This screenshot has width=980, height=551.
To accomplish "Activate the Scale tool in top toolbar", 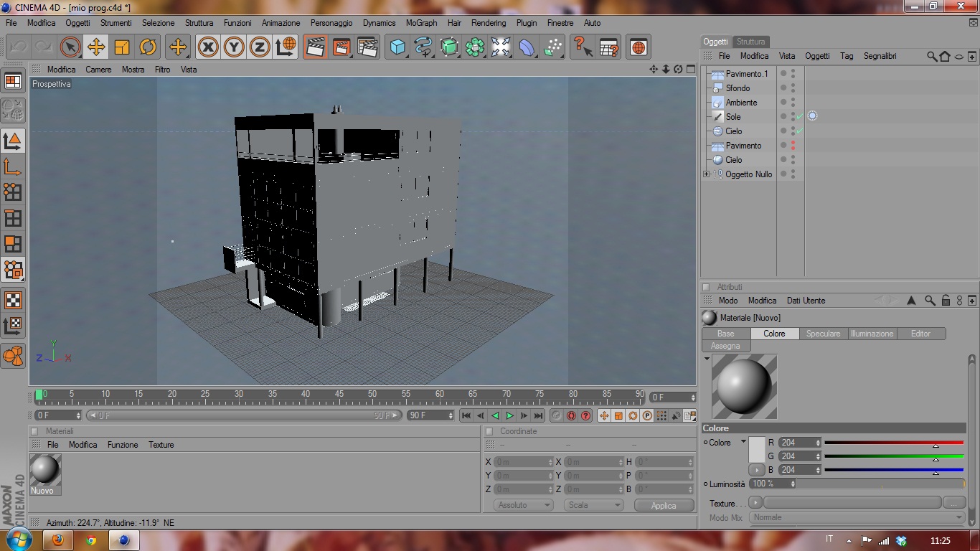I will click(122, 47).
